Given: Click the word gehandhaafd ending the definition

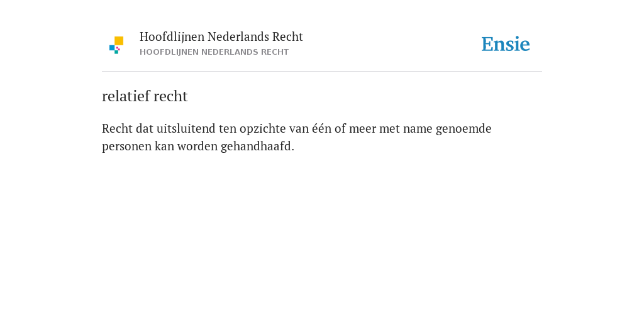Looking at the screenshot, I should pos(257,147).
